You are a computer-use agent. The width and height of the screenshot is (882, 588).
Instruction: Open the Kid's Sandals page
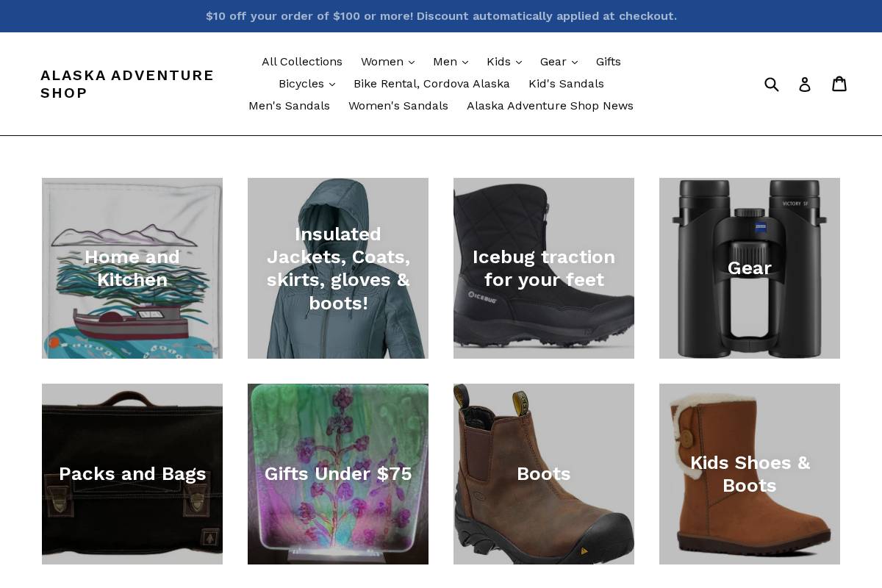[566, 84]
